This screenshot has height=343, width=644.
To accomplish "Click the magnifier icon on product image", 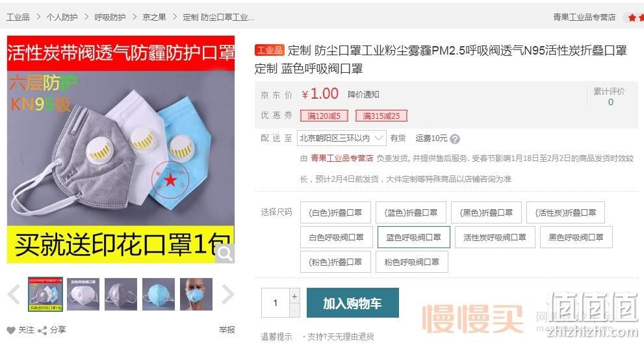I will (225, 253).
